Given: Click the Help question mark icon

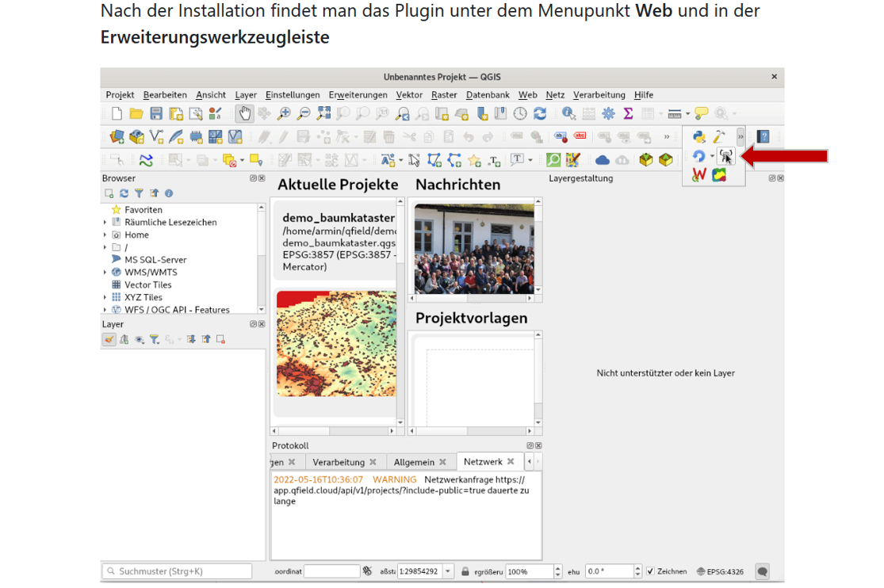Looking at the screenshot, I should pyautogui.click(x=763, y=136).
